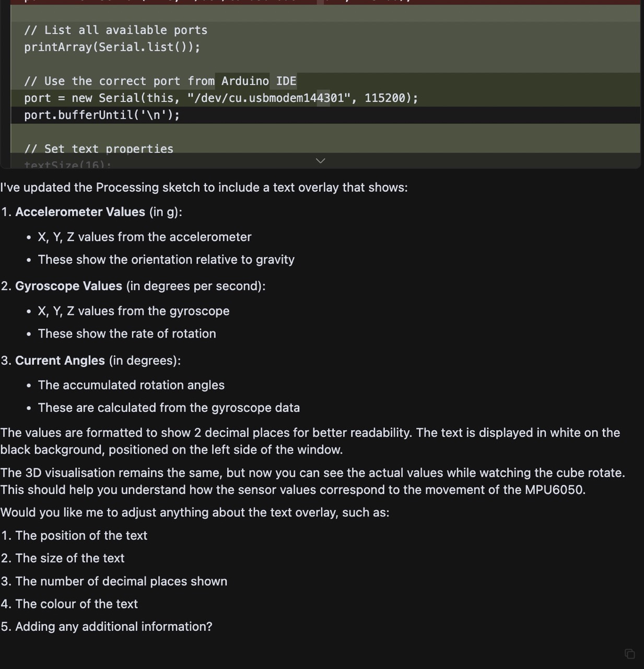Click 'The number of decimal places shown' option
The width and height of the screenshot is (644, 669).
(121, 581)
